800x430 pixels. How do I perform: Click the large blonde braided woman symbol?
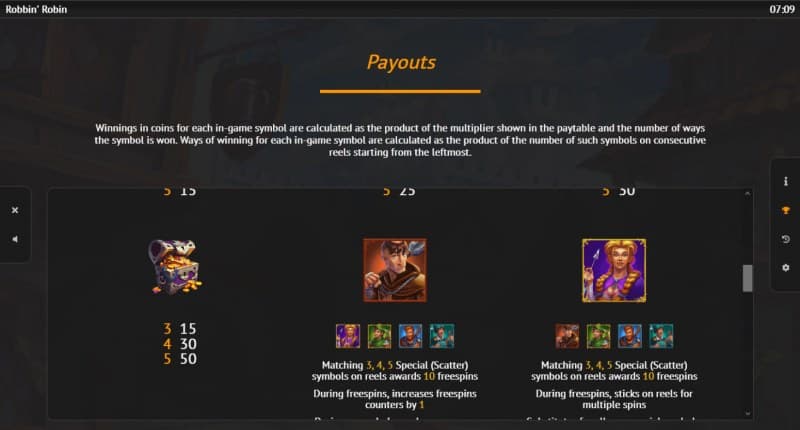pyautogui.click(x=614, y=270)
